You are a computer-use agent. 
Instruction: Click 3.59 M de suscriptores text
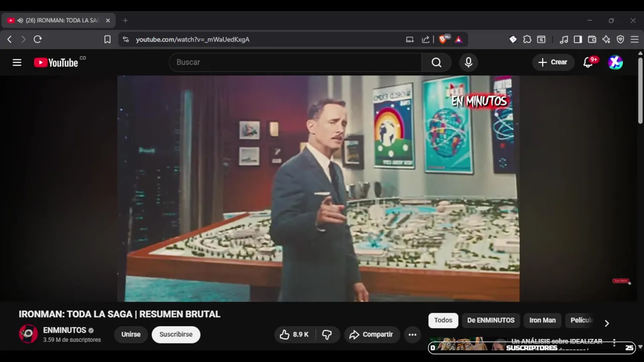(x=72, y=340)
